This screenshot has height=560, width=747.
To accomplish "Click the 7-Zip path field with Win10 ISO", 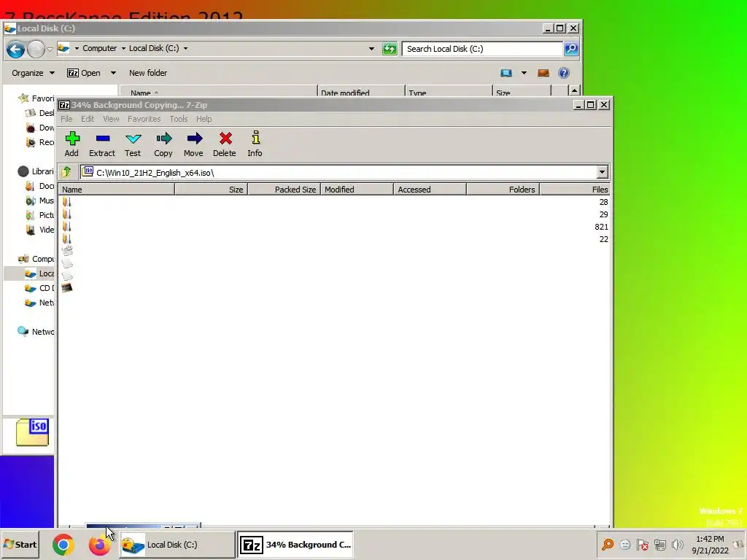I will click(338, 172).
